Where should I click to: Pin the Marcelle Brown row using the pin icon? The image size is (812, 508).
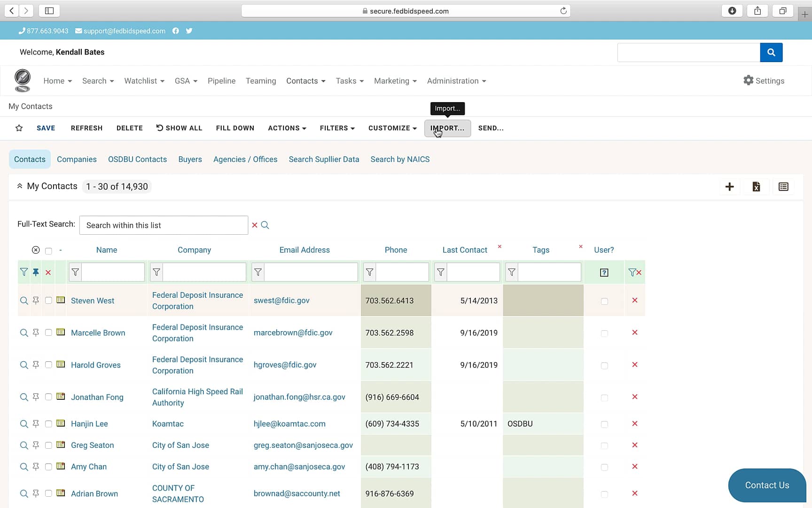click(x=36, y=333)
